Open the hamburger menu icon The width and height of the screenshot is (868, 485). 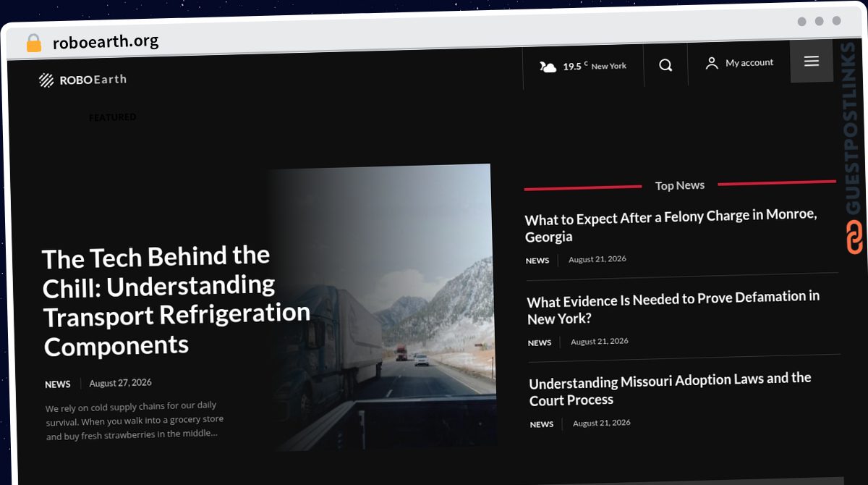(x=812, y=62)
